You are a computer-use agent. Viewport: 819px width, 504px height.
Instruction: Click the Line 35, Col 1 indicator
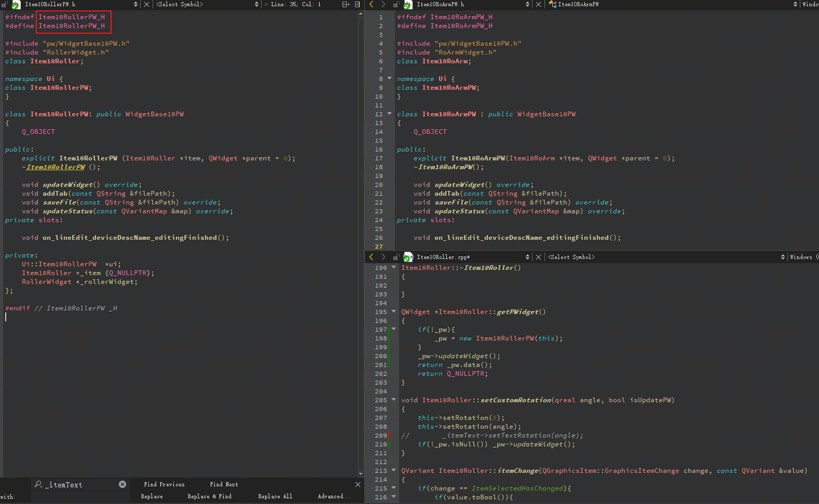coord(296,4)
